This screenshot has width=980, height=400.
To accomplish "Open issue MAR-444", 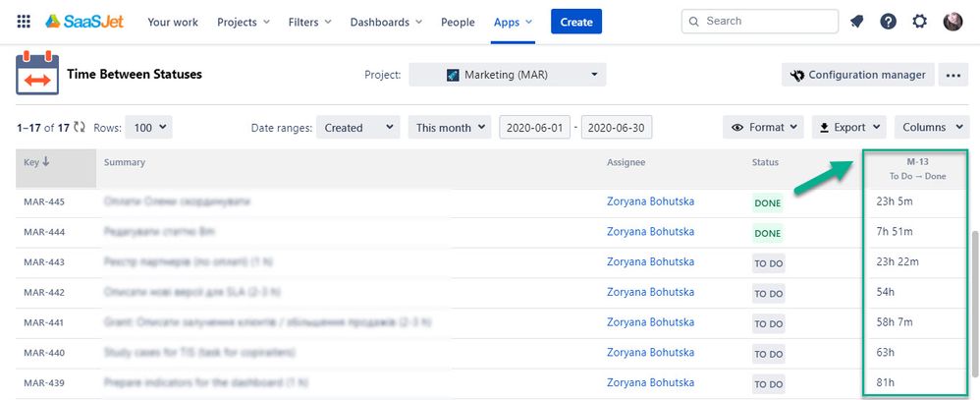I will click(44, 232).
